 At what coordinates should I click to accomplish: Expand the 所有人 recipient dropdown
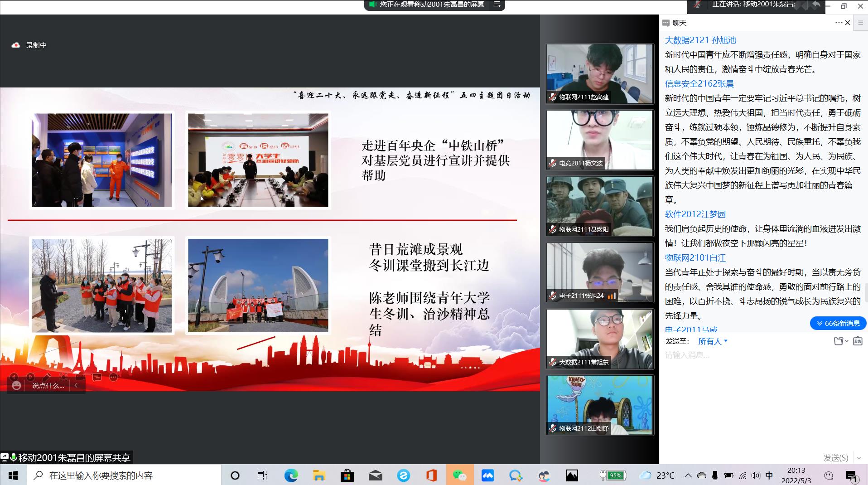coord(713,341)
